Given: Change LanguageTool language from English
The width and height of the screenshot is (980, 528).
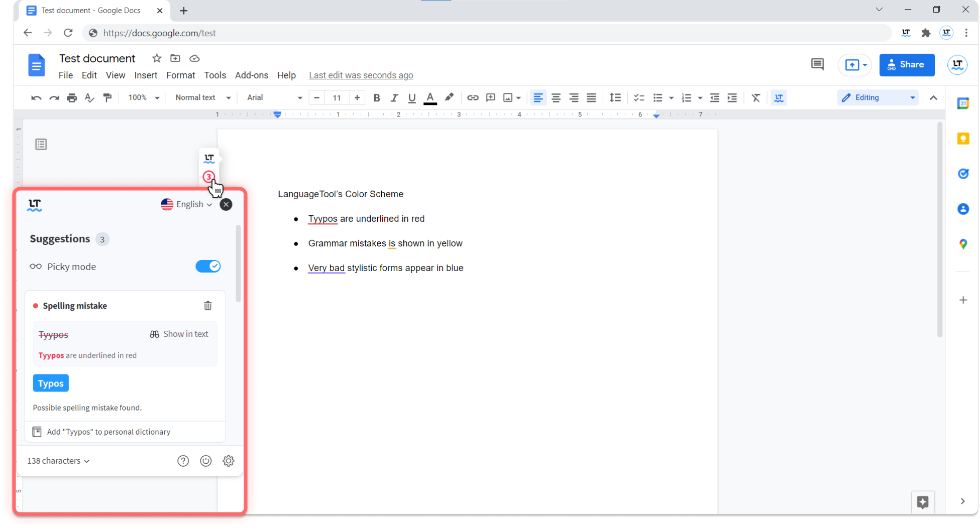Looking at the screenshot, I should 186,204.
